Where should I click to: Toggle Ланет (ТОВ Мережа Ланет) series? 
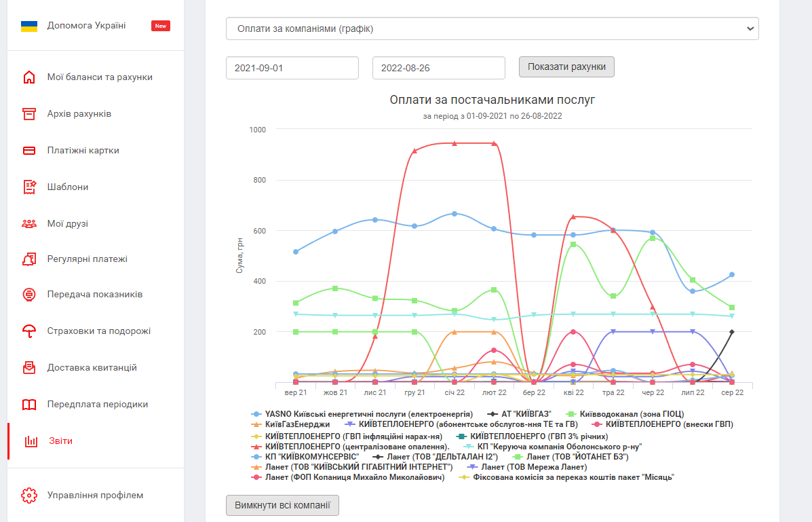tap(526, 467)
